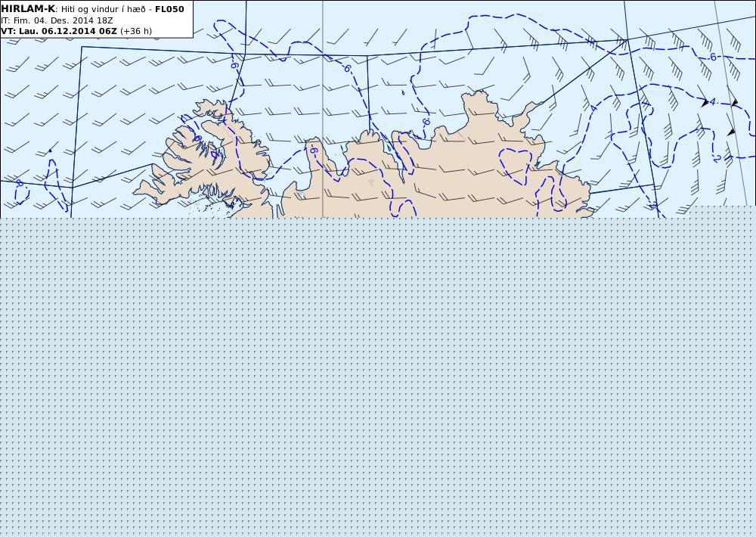Click the 'IT: Fim. 04. Des. 2014 18Z' line
Screen dimensions: 756x537
[57, 20]
